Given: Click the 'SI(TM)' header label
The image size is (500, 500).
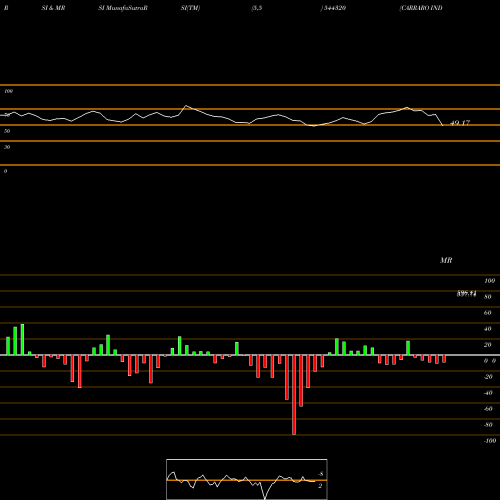Looking at the screenshot, I should click(190, 8).
